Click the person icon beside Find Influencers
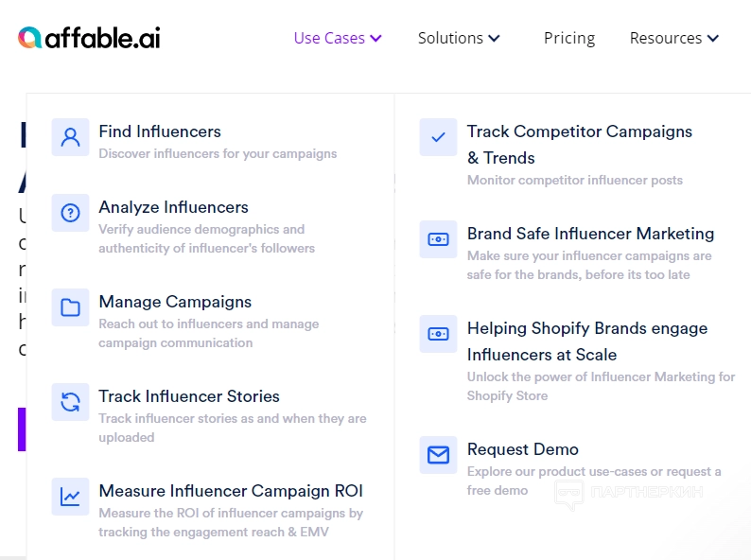Screen dimensions: 751x560 [70, 137]
